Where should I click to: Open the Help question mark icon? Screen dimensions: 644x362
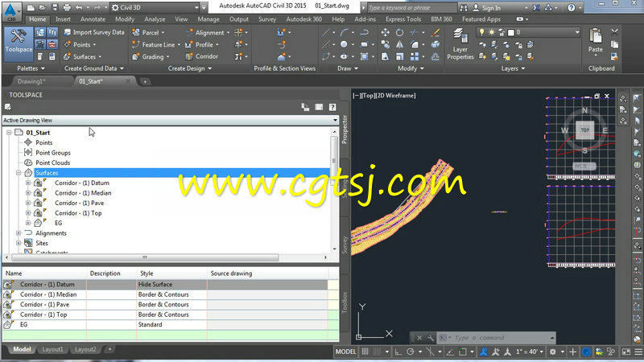click(x=572, y=7)
